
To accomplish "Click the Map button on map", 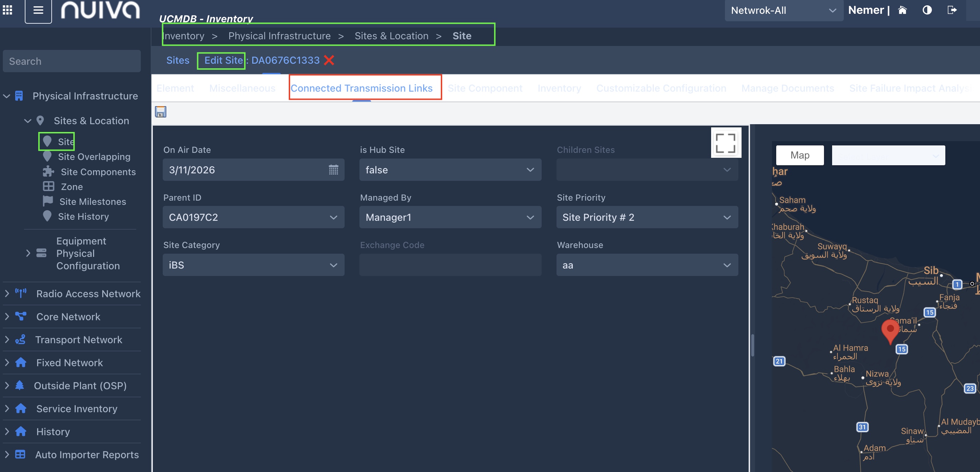I will (x=799, y=155).
